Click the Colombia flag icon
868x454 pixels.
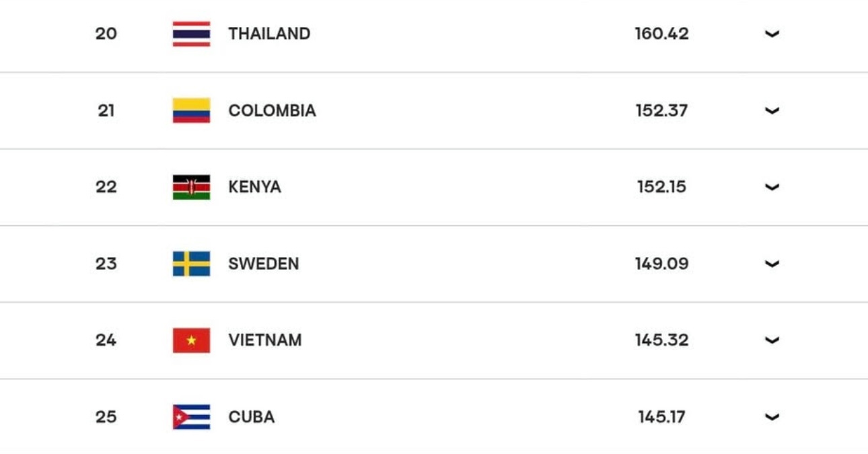(x=191, y=110)
